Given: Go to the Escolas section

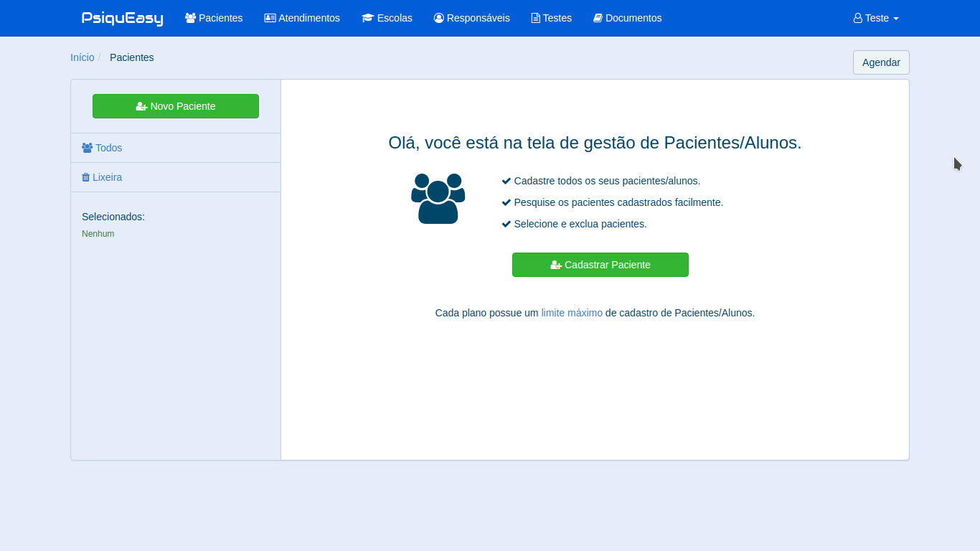Looking at the screenshot, I should 387,18.
